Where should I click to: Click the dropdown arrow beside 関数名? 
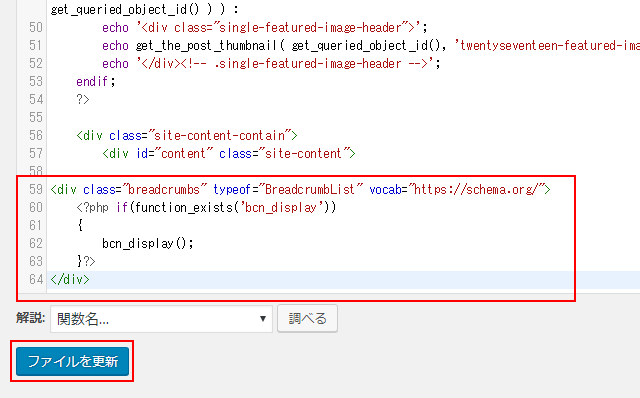click(x=263, y=319)
